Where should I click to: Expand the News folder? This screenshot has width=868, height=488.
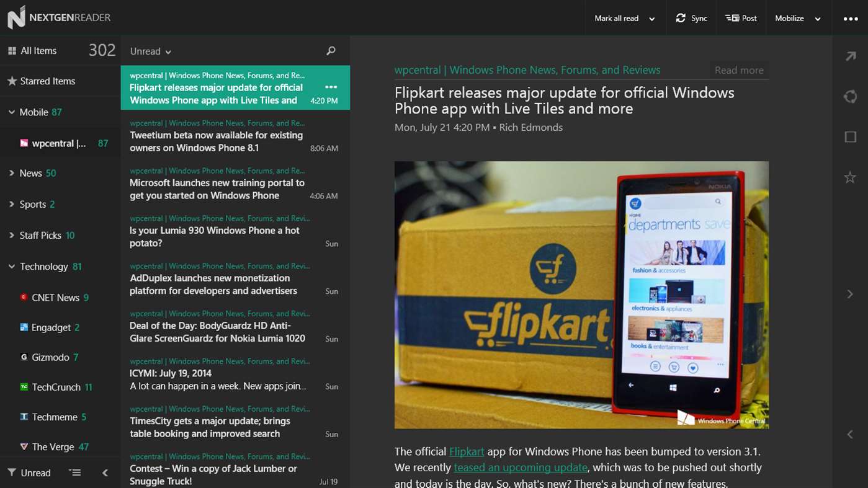coord(11,173)
